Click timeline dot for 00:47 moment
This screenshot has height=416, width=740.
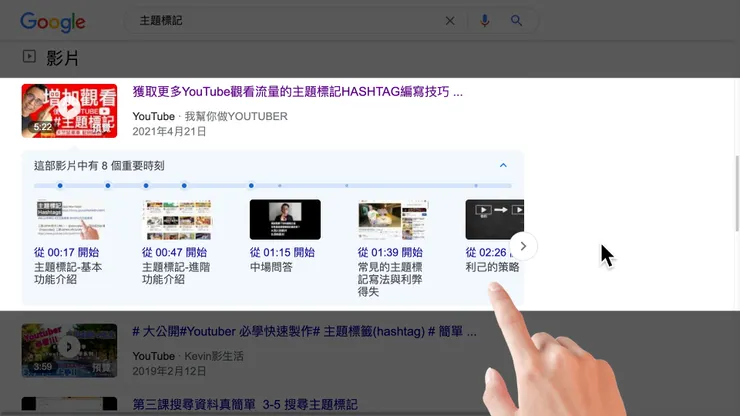[x=108, y=186]
